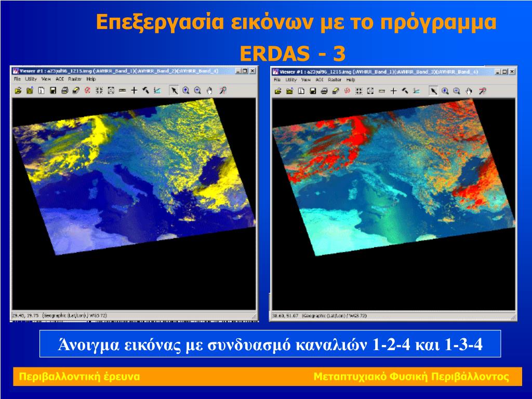Open the profile chart tool in Band_2 viewer
This screenshot has width=532, height=399.
(x=157, y=90)
